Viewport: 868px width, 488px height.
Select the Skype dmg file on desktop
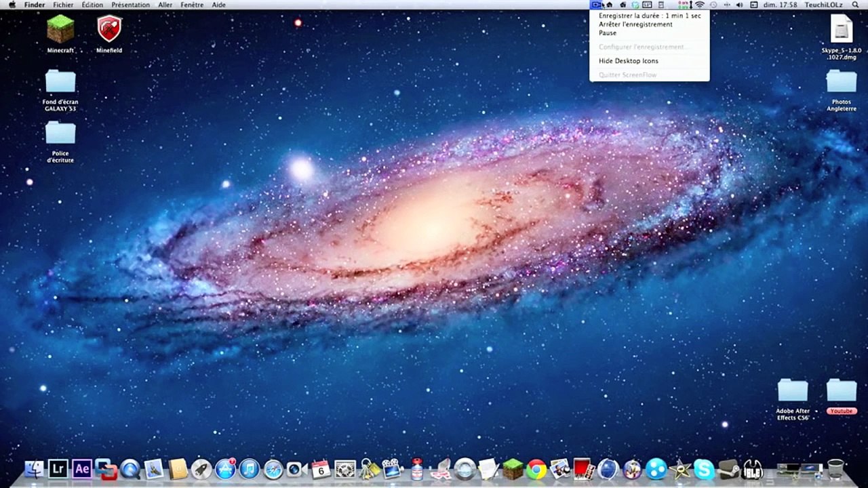(x=842, y=29)
